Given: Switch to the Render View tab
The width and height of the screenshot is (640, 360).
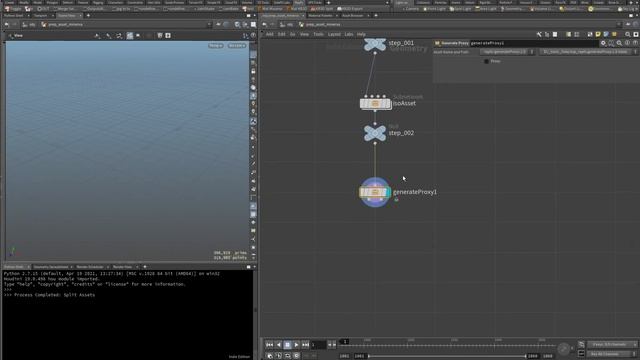Looking at the screenshot, I should coord(122,267).
